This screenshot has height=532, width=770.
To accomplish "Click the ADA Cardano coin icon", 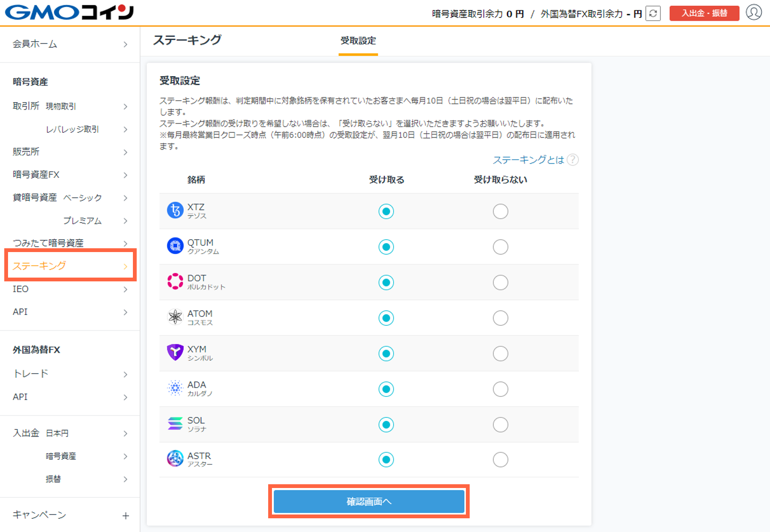I will coord(175,388).
